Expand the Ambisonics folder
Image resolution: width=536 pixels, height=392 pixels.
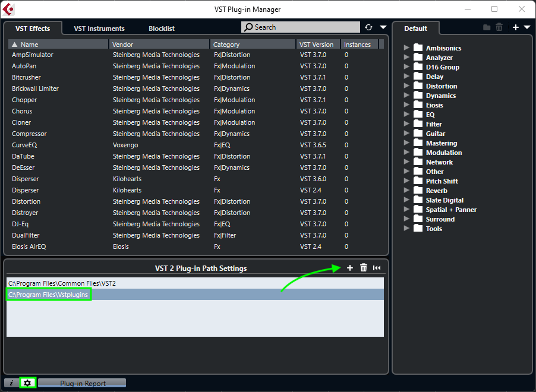[x=406, y=48]
